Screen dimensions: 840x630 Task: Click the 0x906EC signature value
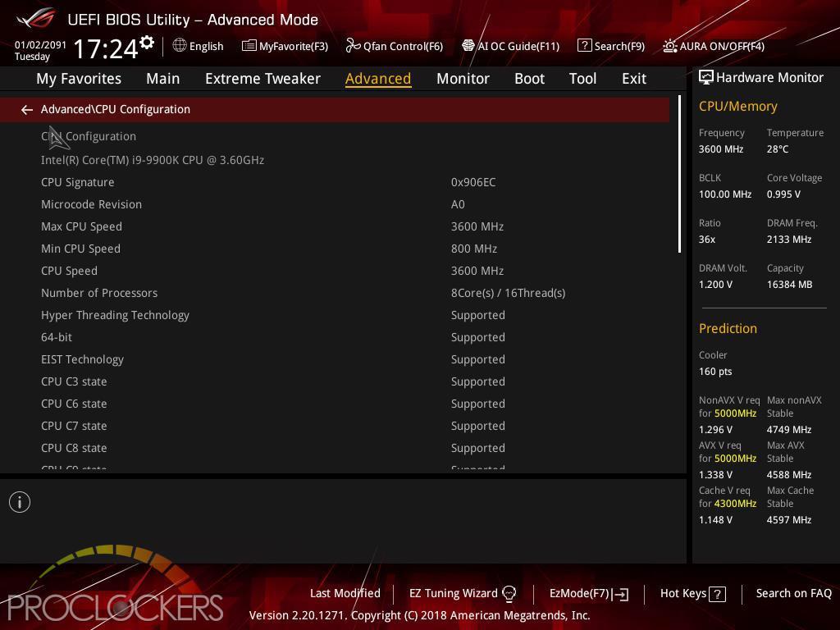[473, 182]
